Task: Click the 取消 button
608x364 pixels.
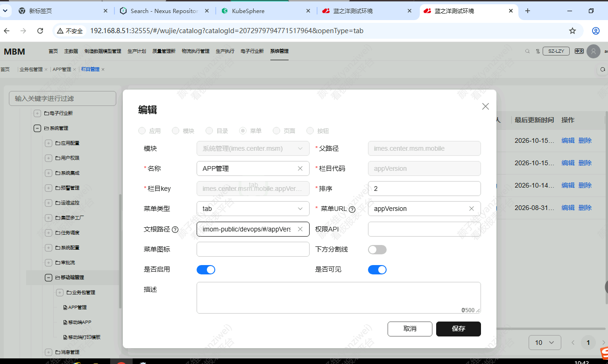Action: tap(410, 329)
